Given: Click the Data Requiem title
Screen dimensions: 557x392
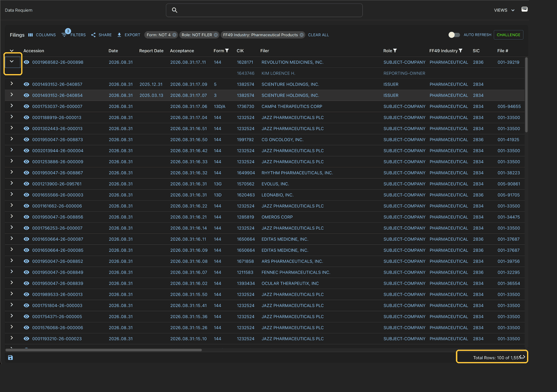Looking at the screenshot, I should (19, 10).
